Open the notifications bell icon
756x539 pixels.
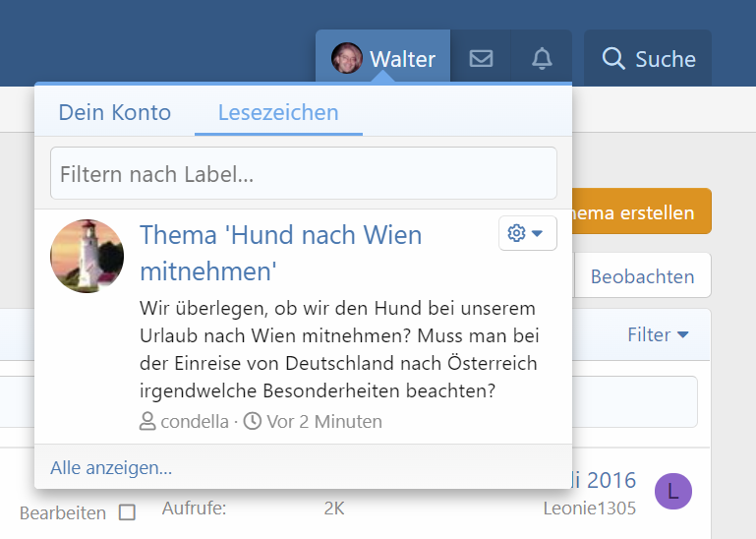pos(542,58)
